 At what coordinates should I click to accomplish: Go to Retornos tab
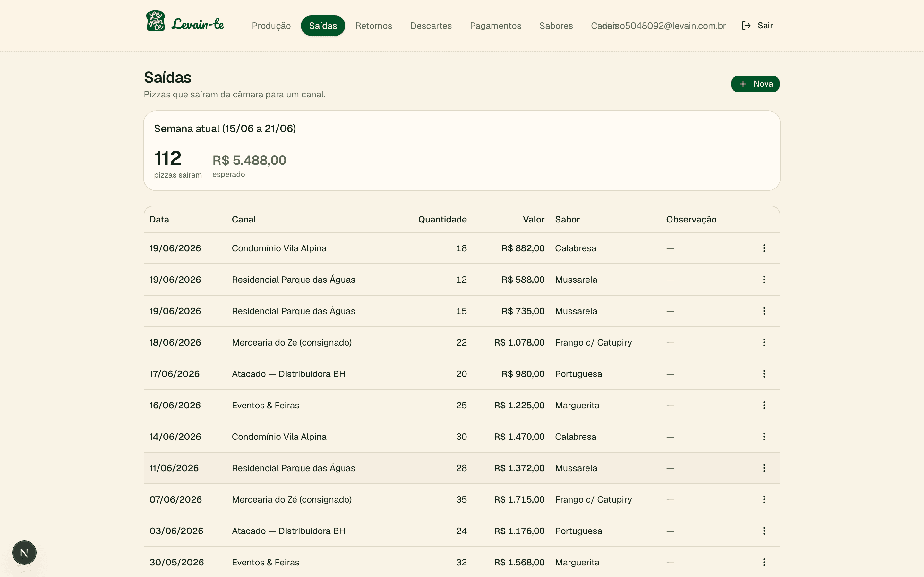[x=373, y=26]
